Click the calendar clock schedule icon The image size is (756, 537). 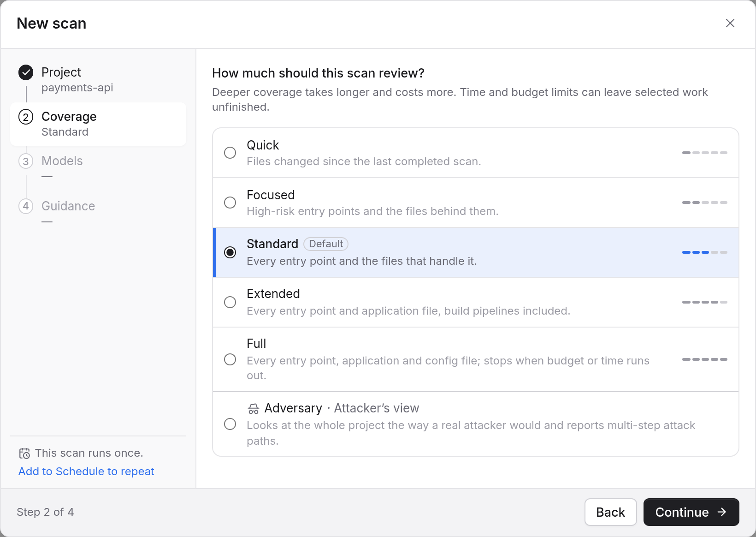pos(24,453)
